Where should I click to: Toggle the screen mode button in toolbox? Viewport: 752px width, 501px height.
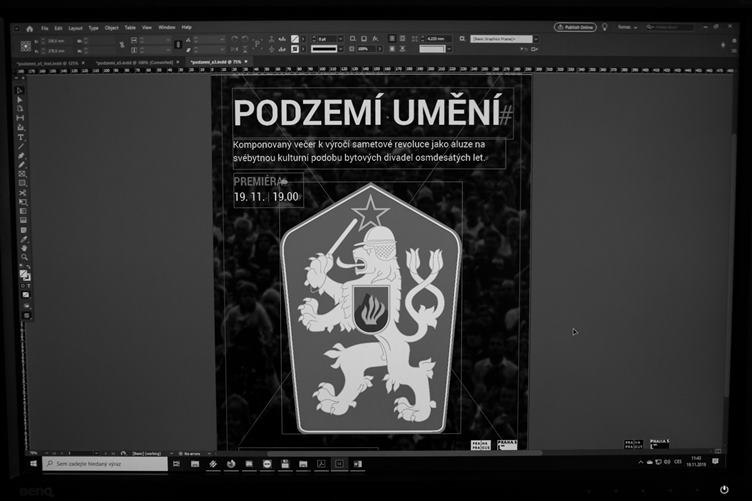tap(27, 315)
